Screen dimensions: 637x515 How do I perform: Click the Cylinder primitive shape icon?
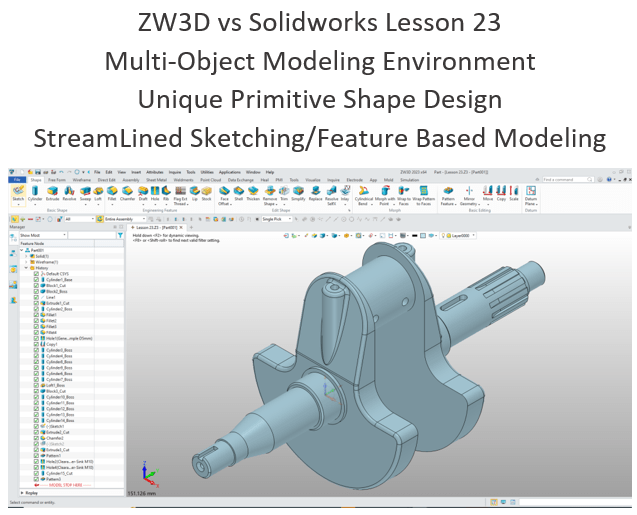click(36, 191)
